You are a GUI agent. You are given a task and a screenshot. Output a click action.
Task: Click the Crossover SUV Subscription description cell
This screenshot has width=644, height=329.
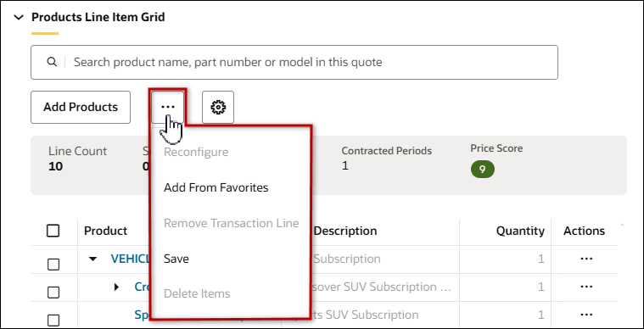coord(381,287)
